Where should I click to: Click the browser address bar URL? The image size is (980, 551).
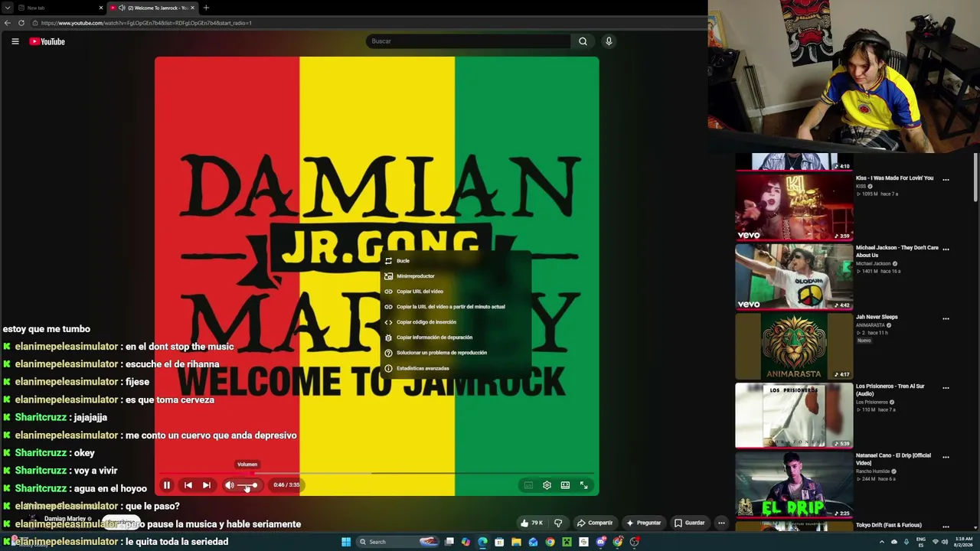pos(145,23)
